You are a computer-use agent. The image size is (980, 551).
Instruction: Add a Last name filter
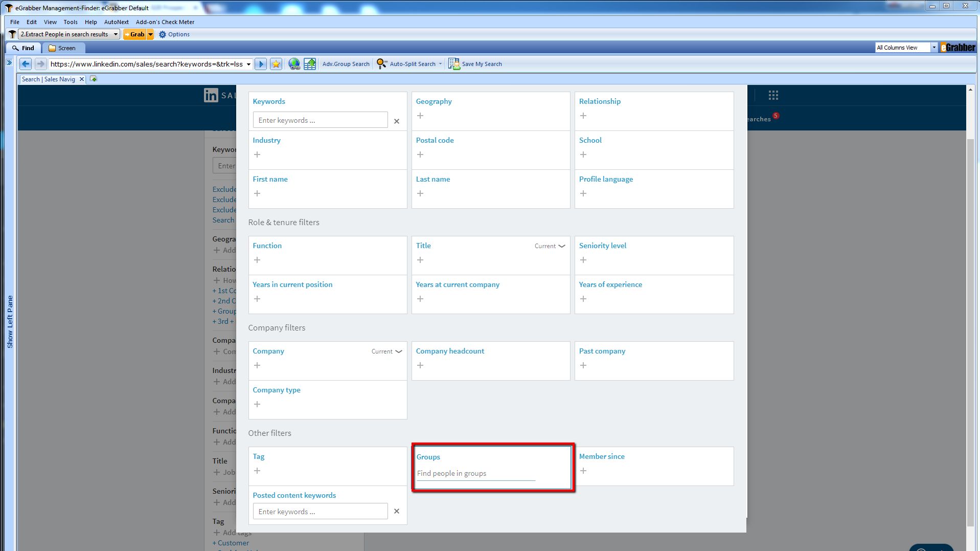pos(420,193)
